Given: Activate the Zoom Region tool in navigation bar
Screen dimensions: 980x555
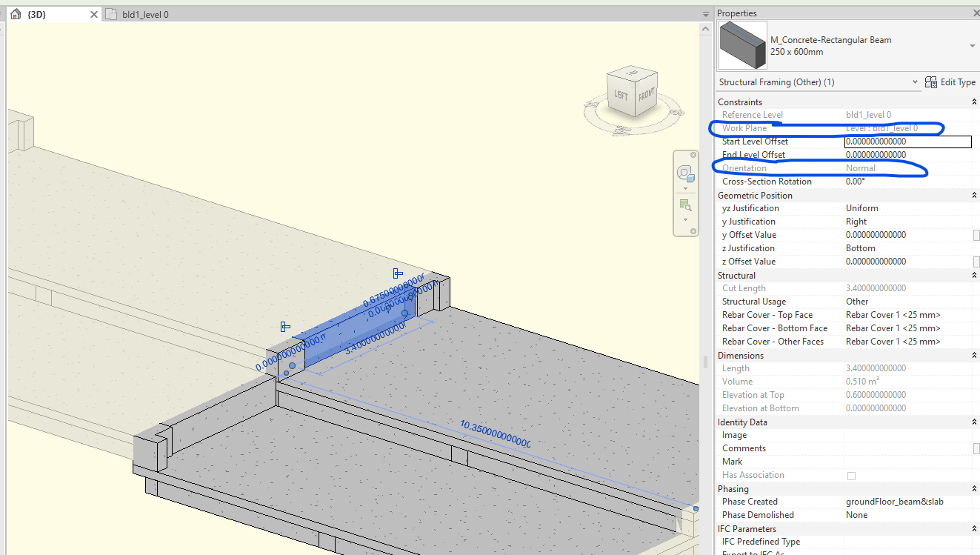Looking at the screenshot, I should (x=685, y=205).
